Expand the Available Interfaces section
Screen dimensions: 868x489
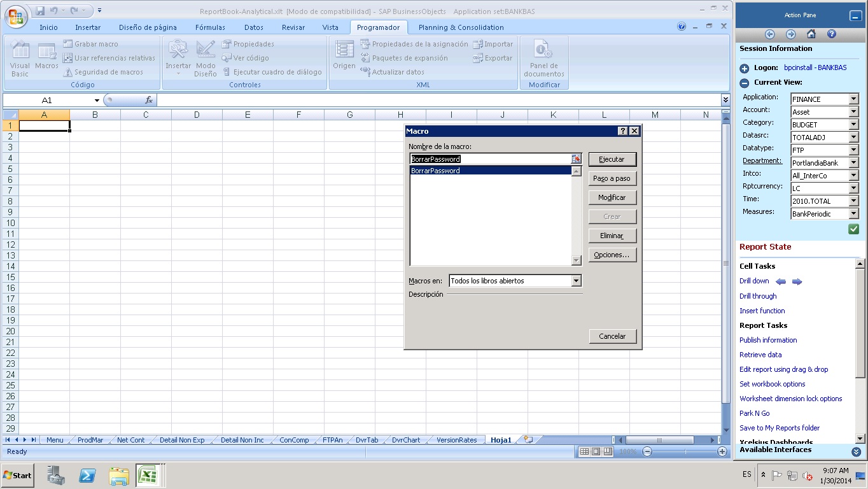click(x=855, y=451)
